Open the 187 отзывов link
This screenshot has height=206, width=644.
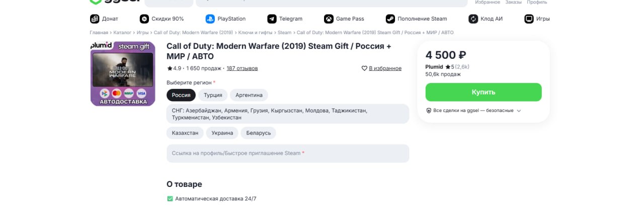click(242, 68)
